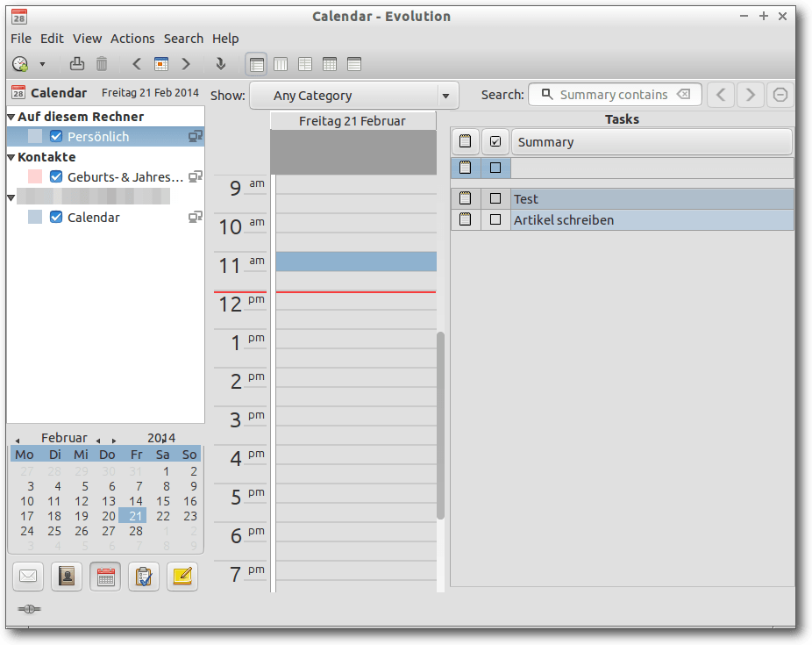
Task: Open the Search menu
Action: pos(183,39)
